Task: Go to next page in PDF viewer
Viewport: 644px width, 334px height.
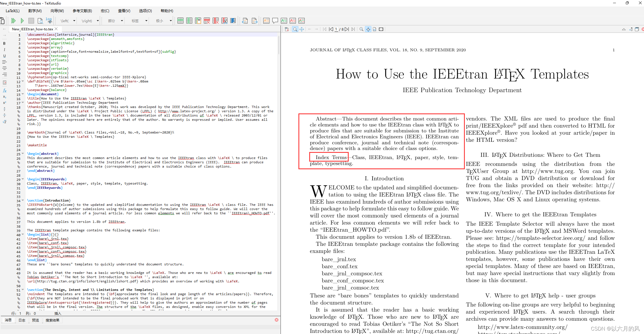Action: pyautogui.click(x=347, y=29)
